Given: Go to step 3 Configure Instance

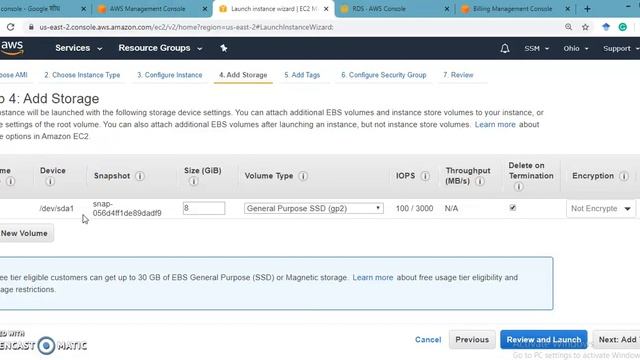Looking at the screenshot, I should click(x=169, y=75).
